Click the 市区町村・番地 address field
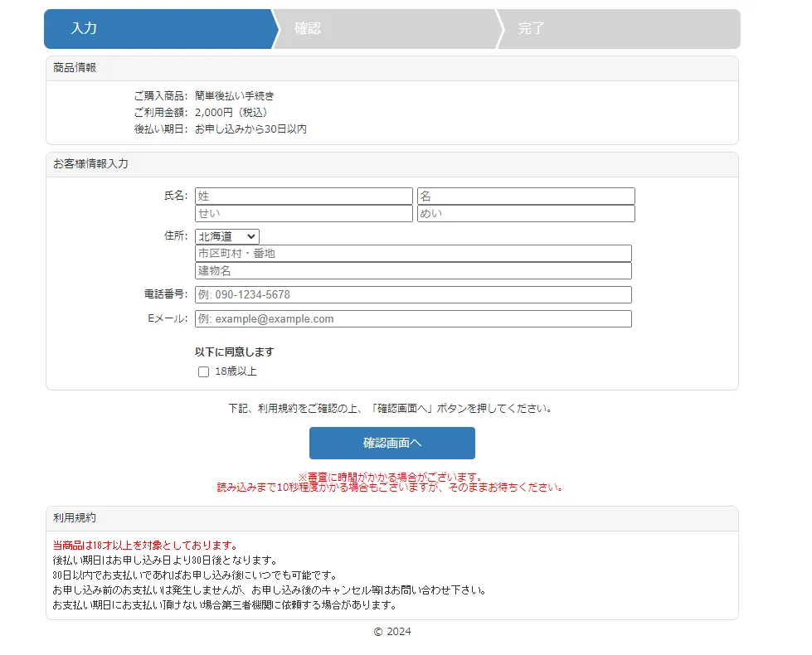This screenshot has width=812, height=655. click(x=413, y=254)
